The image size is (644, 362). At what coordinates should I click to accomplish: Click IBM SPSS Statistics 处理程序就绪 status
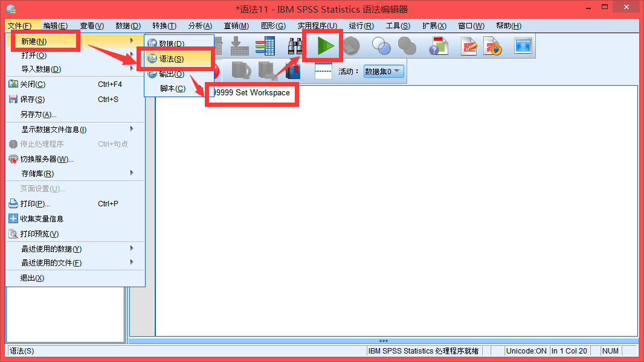423,351
